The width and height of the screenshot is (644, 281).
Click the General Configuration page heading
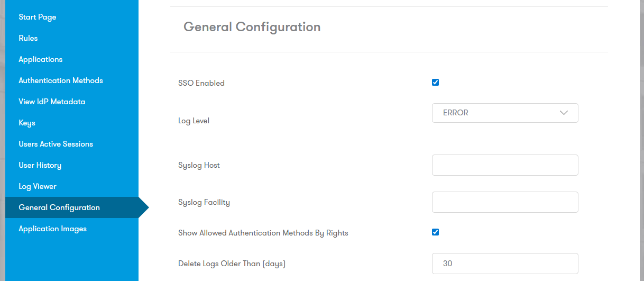tap(252, 27)
